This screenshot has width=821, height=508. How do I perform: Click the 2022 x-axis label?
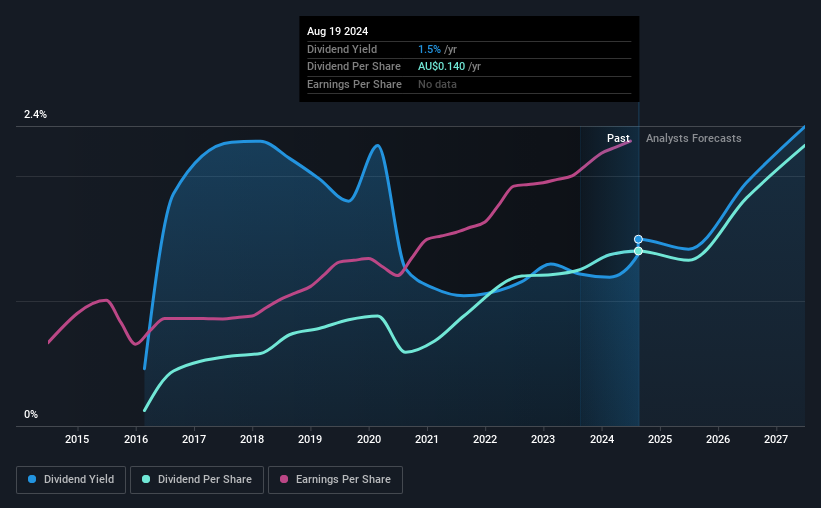click(x=485, y=439)
